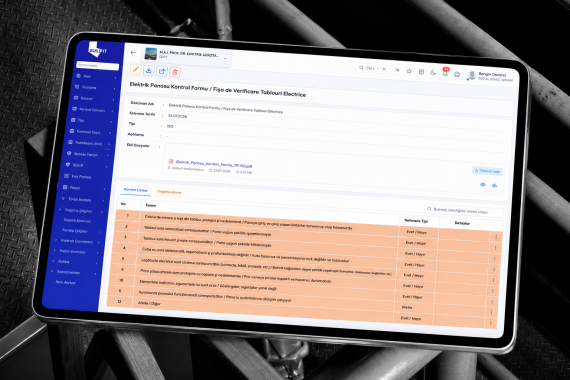Click row 1 description starting 'Cablul de intrare'
570x380 pixels.
[x=248, y=222]
